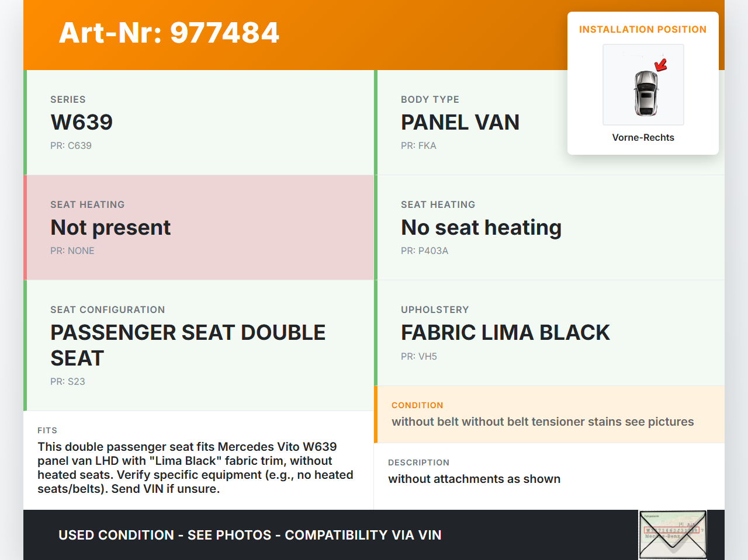Screen dimensions: 748x560
Task: Click the FITS compatibility paragraph
Action: coord(196,467)
